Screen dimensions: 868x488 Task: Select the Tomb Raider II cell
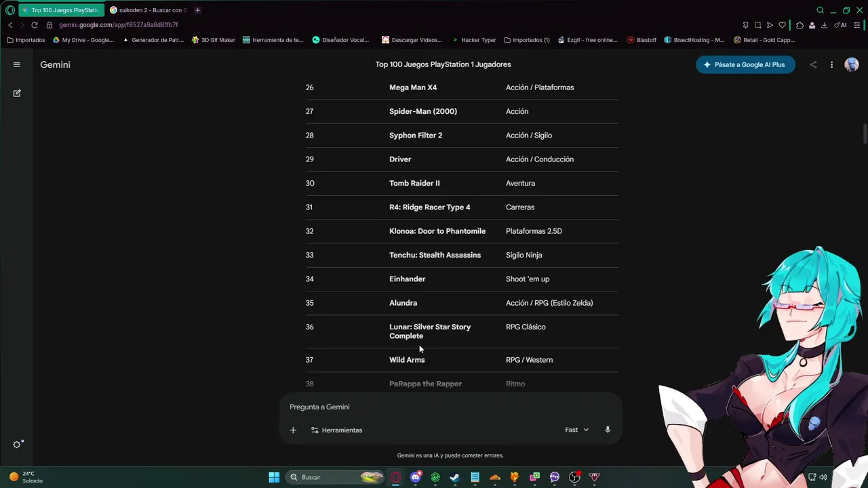414,183
